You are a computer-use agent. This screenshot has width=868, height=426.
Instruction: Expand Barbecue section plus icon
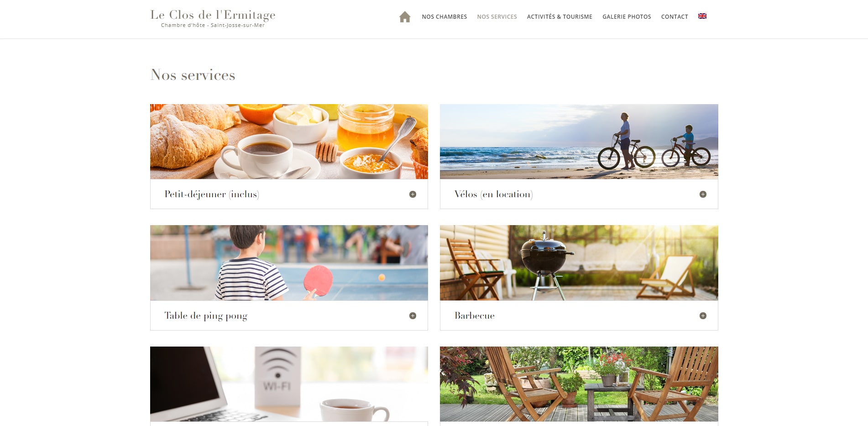click(x=703, y=316)
